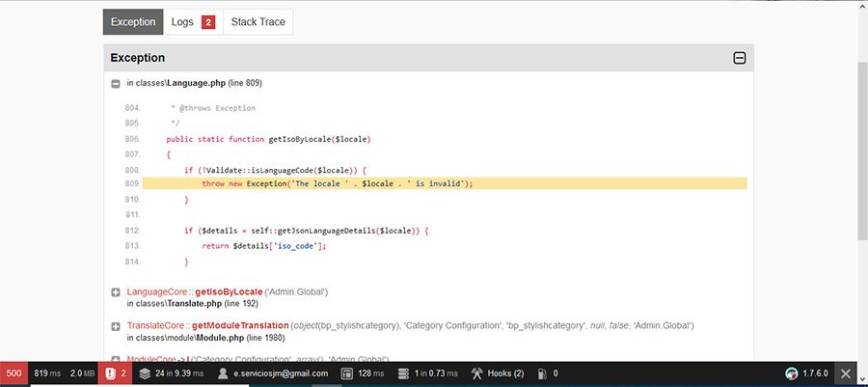The height and width of the screenshot is (387, 868).
Task: Click the 0 files counter icon
Action: pos(543,373)
